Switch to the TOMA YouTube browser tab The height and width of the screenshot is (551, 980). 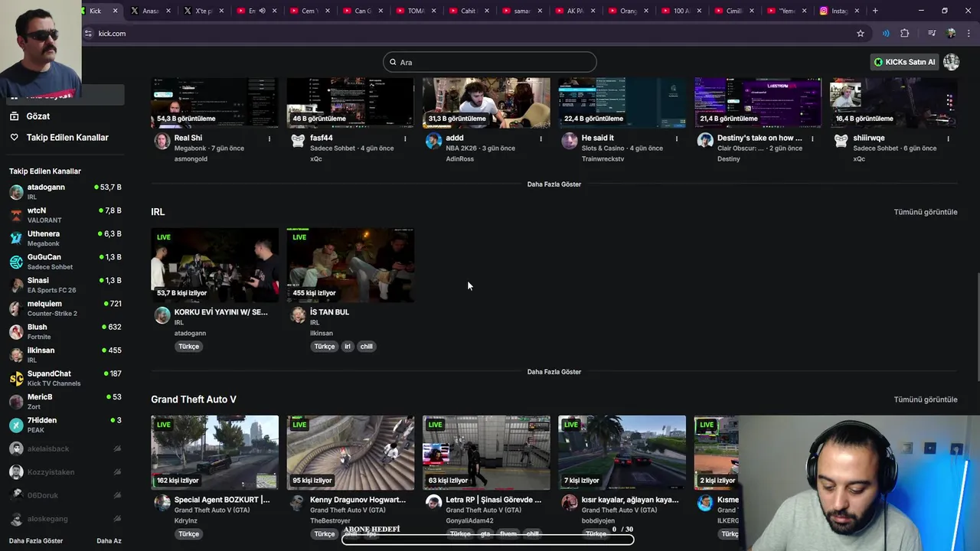416,11
